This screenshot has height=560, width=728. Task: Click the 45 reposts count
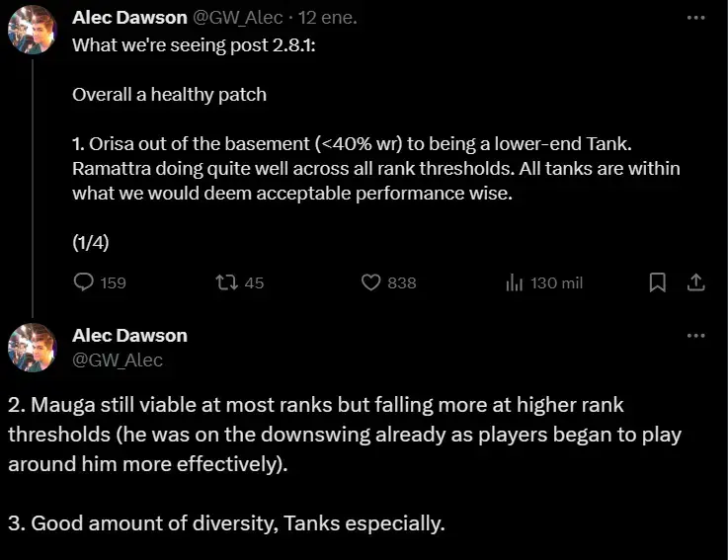254,282
